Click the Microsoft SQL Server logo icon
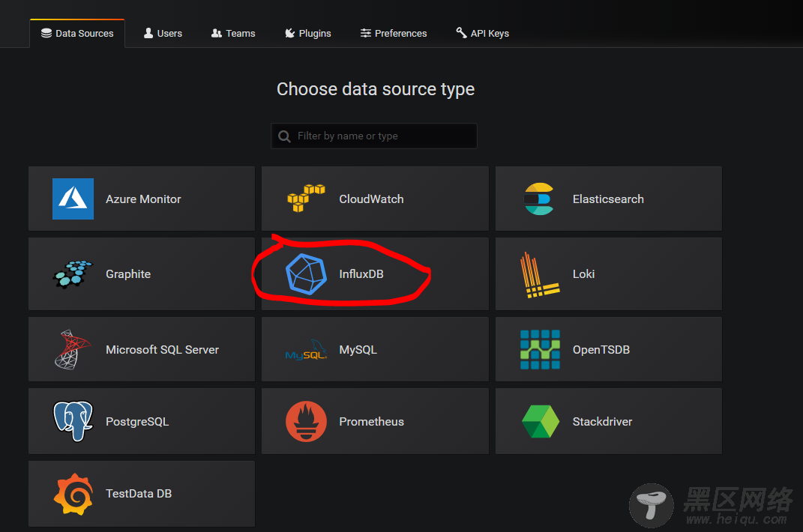This screenshot has height=532, width=803. tap(72, 349)
